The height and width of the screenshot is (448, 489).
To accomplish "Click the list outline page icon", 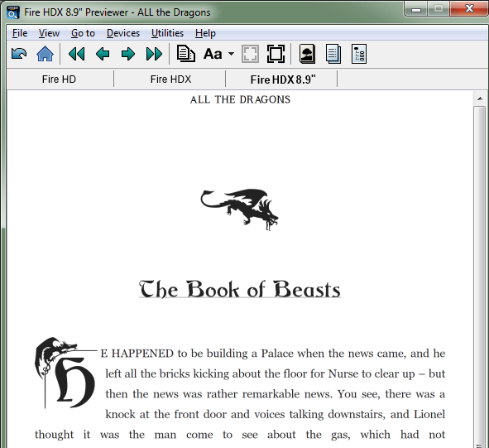I will pos(358,54).
